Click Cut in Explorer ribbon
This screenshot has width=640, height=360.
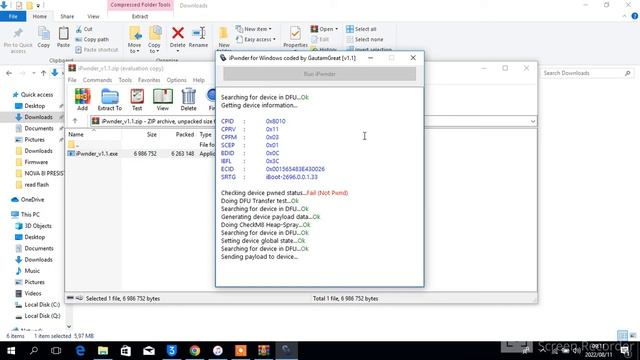coord(84,29)
